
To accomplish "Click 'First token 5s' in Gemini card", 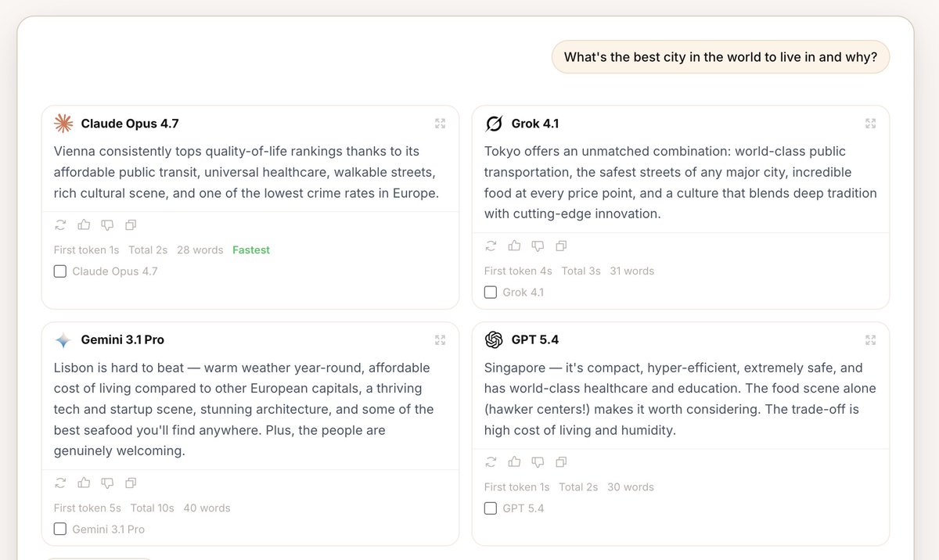I will tap(88, 508).
